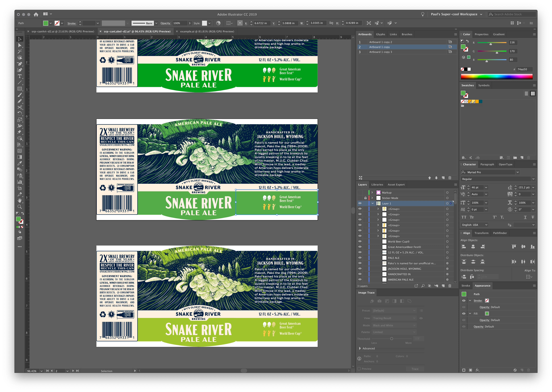Click the fx button in Appearance panel
Image resolution: width=552 pixels, height=392 pixels.
(477, 370)
